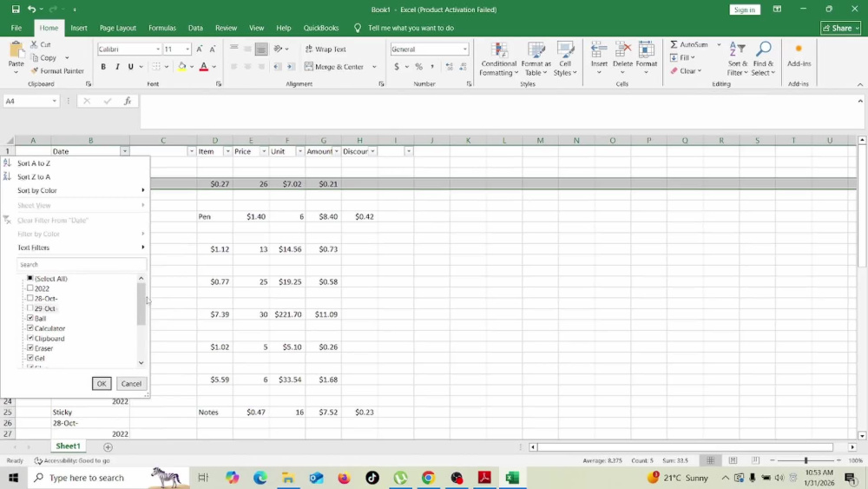The image size is (868, 489).
Task: Select the Sheet1 tab
Action: point(68,446)
